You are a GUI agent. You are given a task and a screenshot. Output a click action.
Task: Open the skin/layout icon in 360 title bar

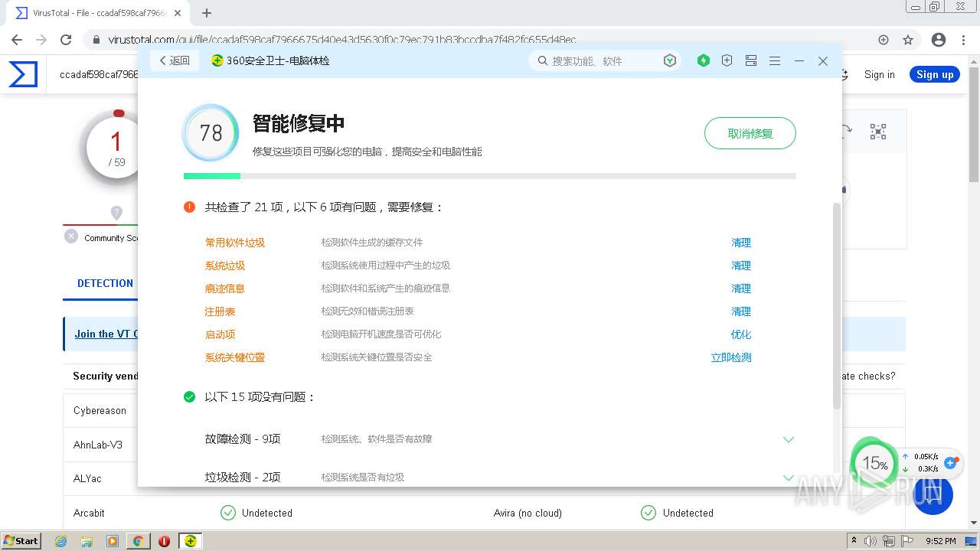[751, 60]
